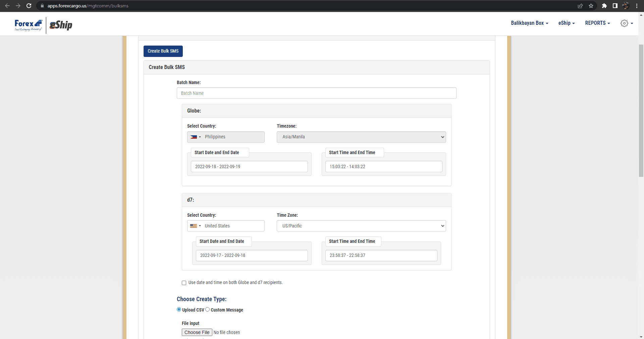The height and width of the screenshot is (339, 644).
Task: Click the eShip logo
Action: (x=61, y=25)
